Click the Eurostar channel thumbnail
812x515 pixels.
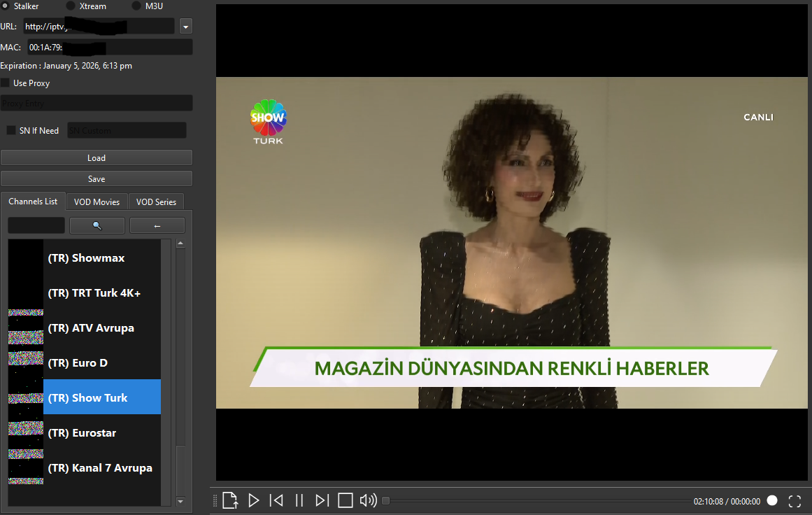26,432
